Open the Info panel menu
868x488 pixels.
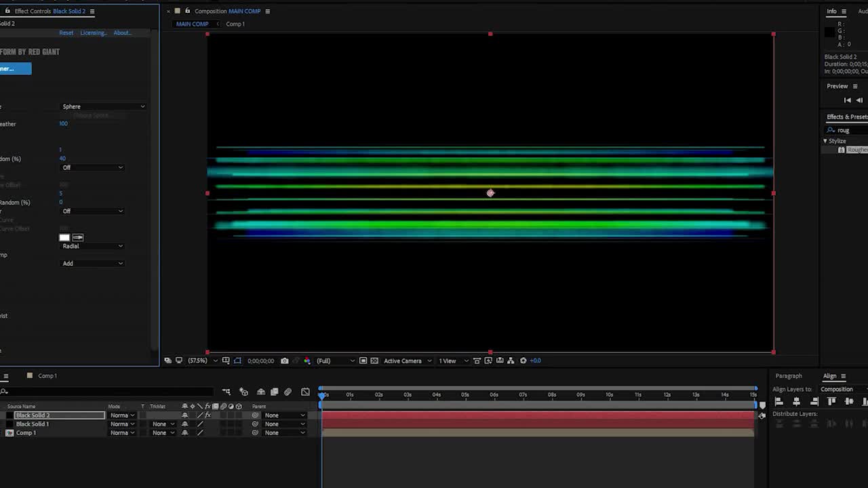tap(844, 11)
